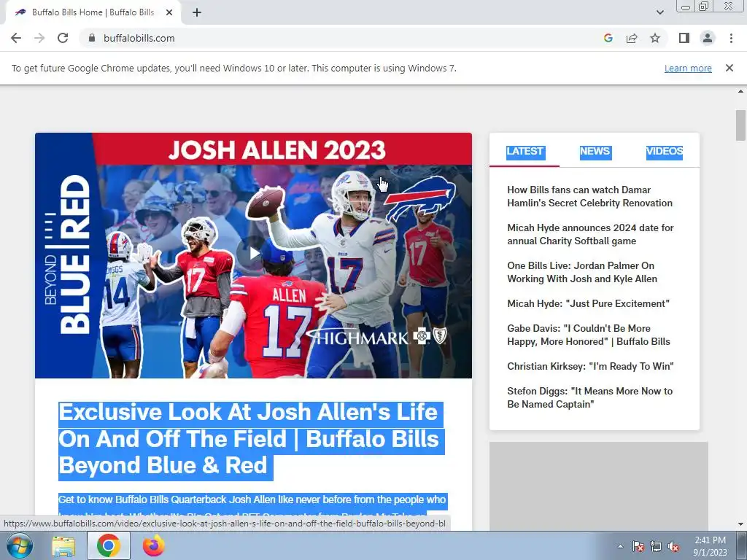Image resolution: width=747 pixels, height=560 pixels.
Task: Reload the Buffalo Bills page
Action: point(63,38)
